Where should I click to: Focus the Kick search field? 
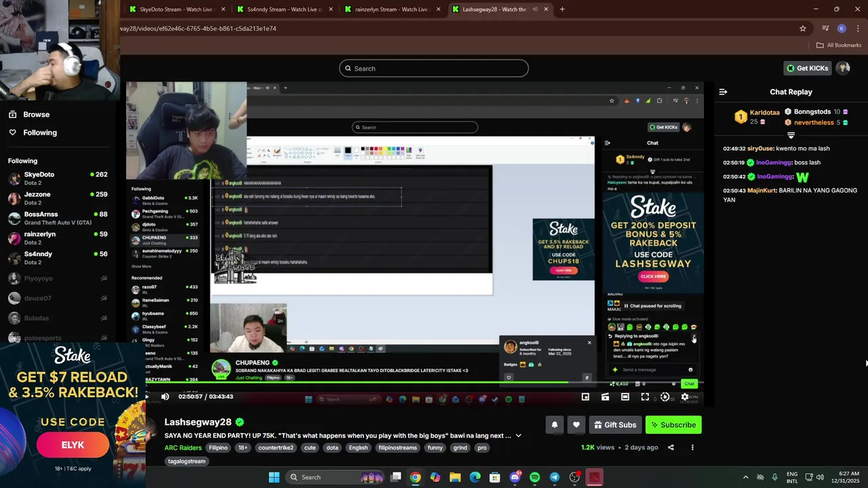[x=434, y=68]
